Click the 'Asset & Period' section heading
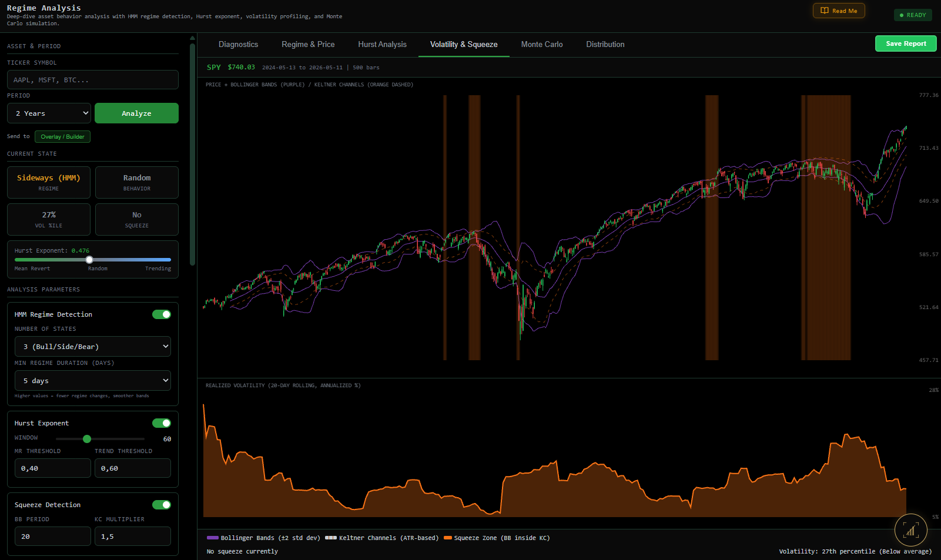941x560 pixels. pyautogui.click(x=34, y=46)
